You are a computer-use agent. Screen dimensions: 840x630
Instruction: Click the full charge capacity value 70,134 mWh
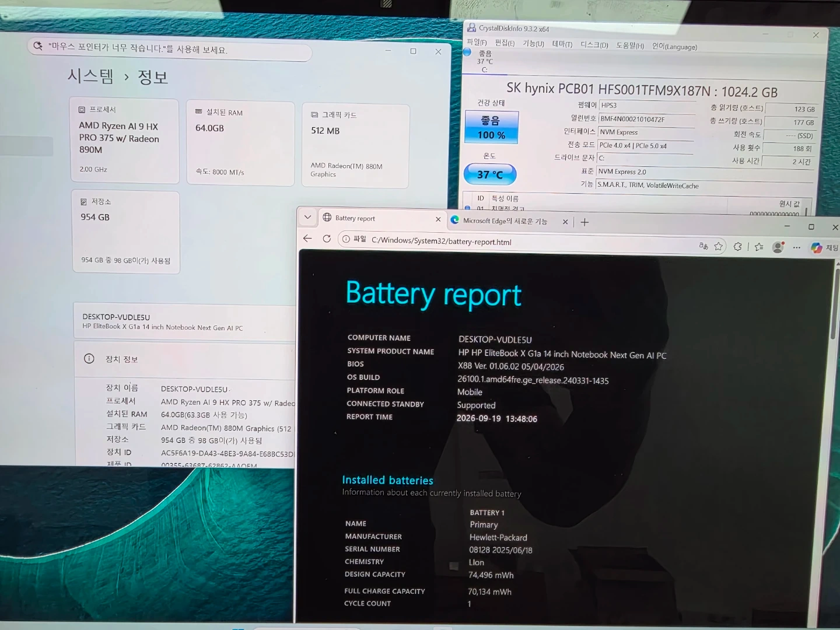[x=489, y=591]
